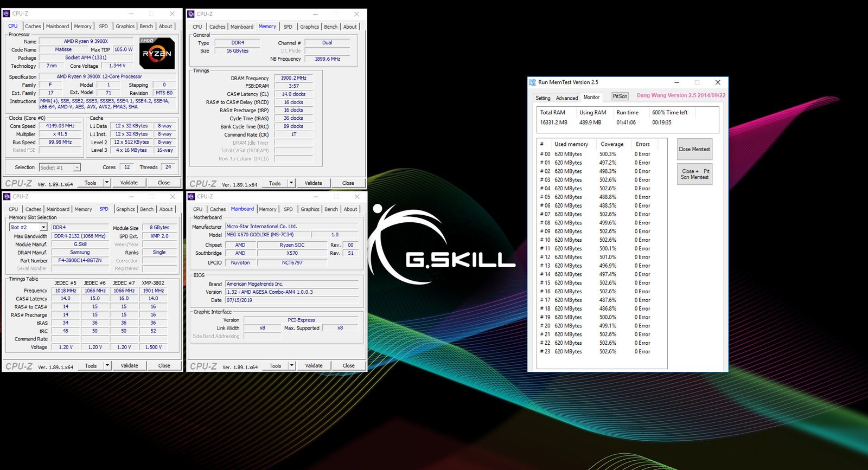Image resolution: width=868 pixels, height=470 pixels.
Task: Open the Caches tab in the Ryzen processor window
Action: 33,27
